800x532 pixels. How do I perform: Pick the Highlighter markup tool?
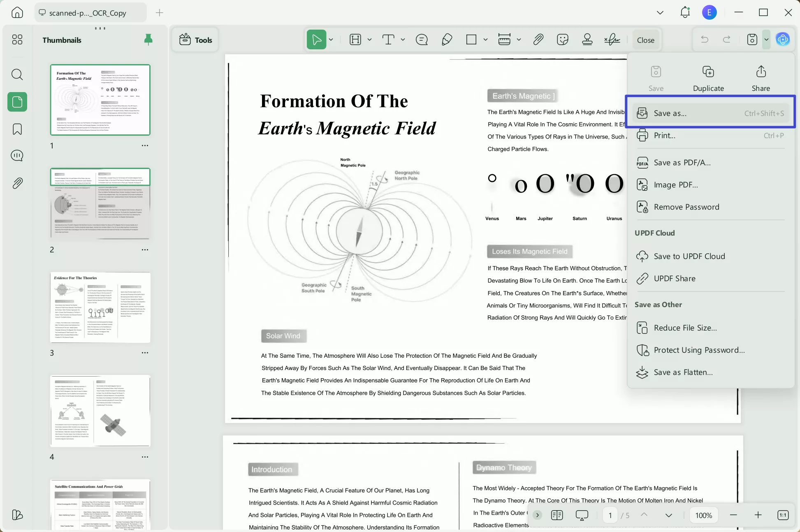[x=447, y=39]
